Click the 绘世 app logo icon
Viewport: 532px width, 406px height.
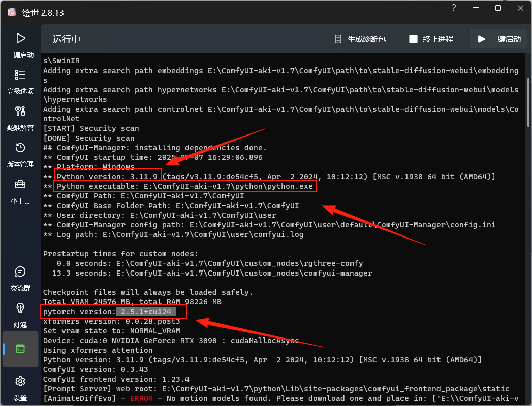12,12
